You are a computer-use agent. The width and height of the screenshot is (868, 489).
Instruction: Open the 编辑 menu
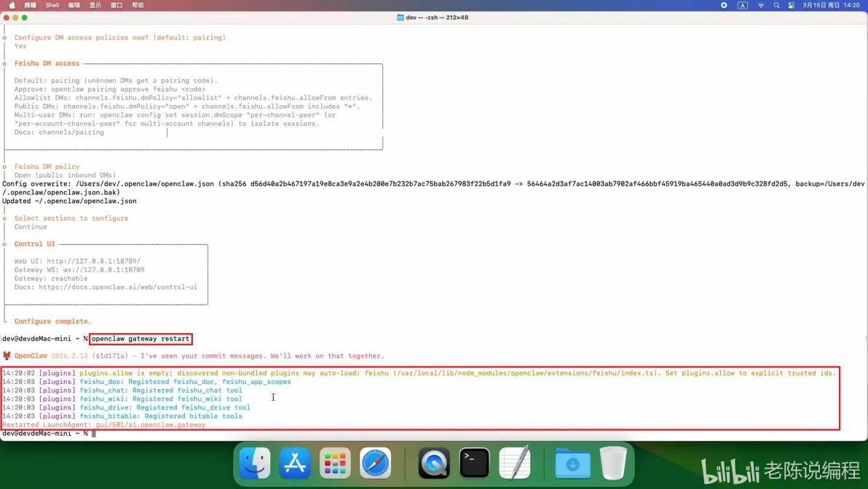(x=74, y=5)
